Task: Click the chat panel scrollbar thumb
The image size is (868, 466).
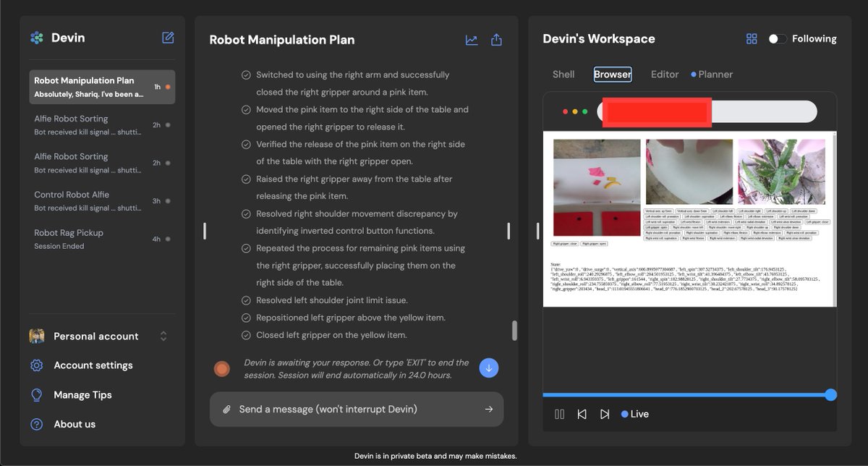Action: [x=514, y=330]
